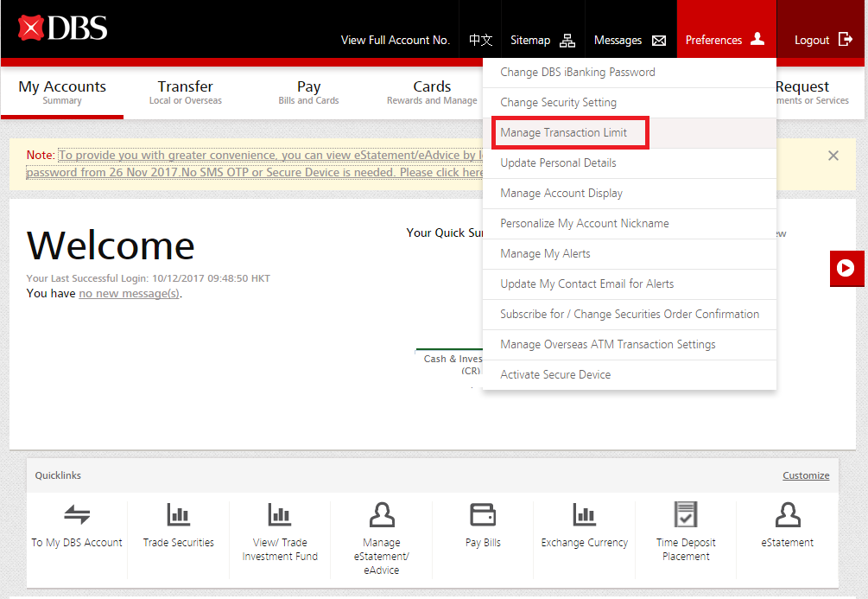Open the Cards Rewards and Manage tab
Viewport: 868px width, 599px height.
click(x=431, y=92)
